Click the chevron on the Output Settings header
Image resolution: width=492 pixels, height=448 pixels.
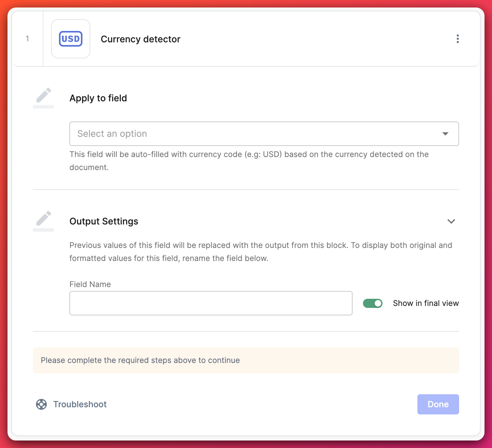(452, 221)
